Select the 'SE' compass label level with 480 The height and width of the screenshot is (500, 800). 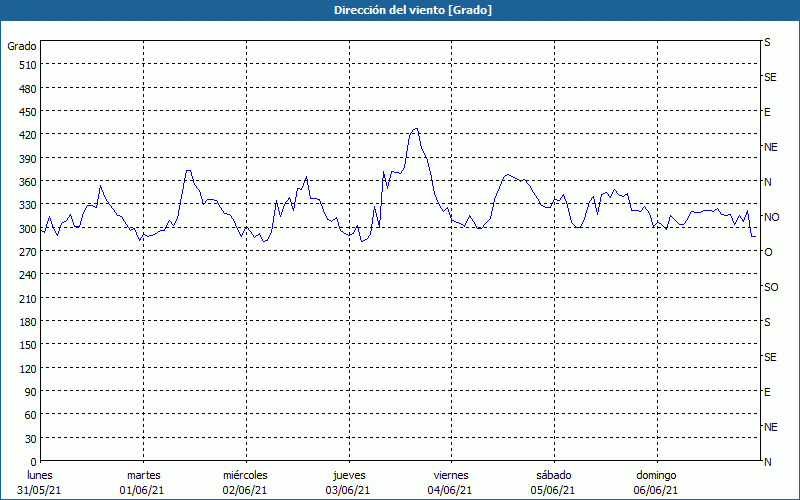click(770, 78)
